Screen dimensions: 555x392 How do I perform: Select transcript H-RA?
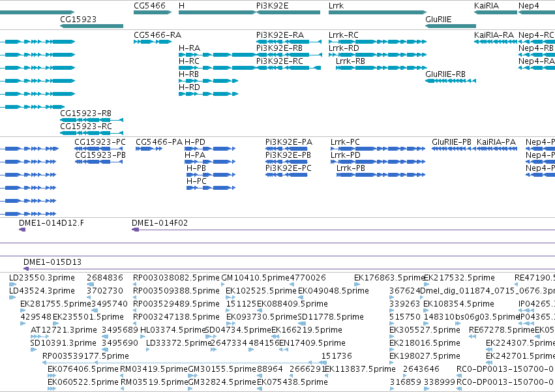pos(217,55)
